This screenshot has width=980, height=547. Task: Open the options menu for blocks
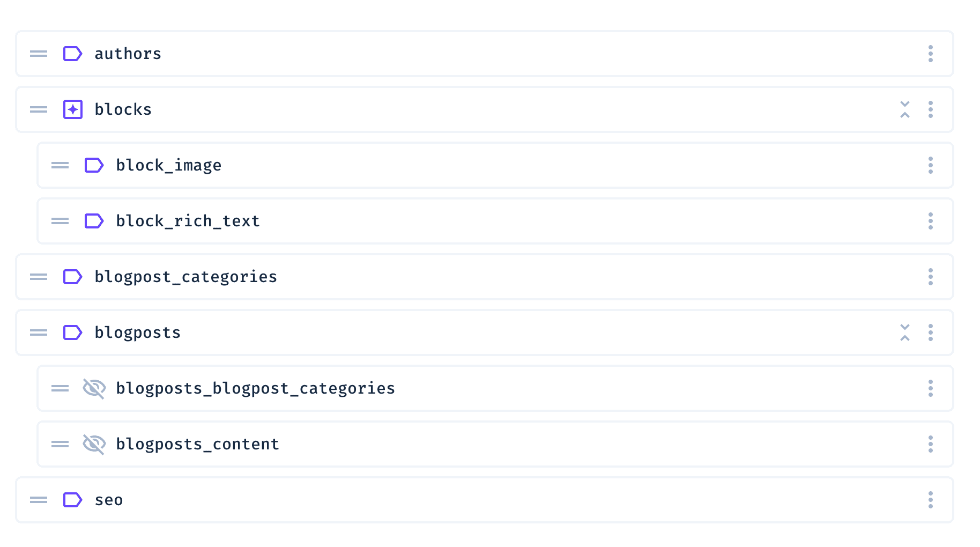pos(930,109)
